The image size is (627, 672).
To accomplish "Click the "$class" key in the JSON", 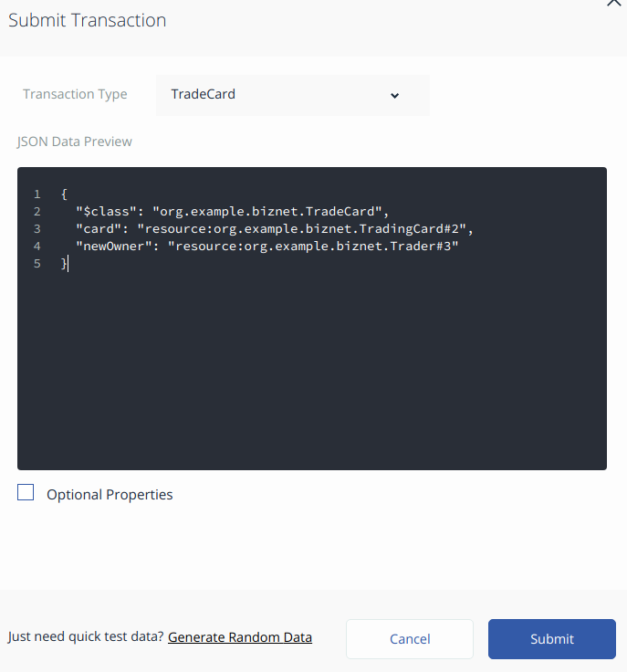I will [106, 212].
